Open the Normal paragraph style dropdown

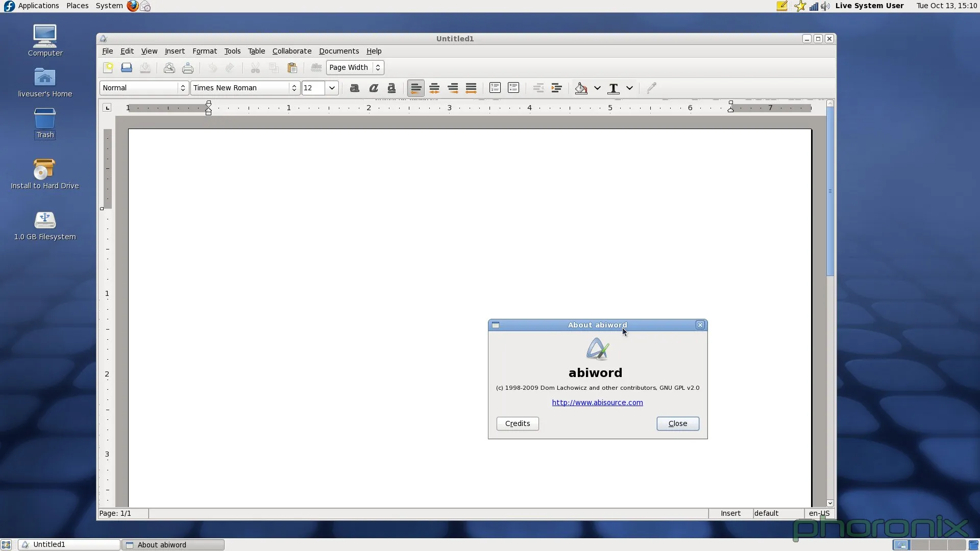coord(144,88)
